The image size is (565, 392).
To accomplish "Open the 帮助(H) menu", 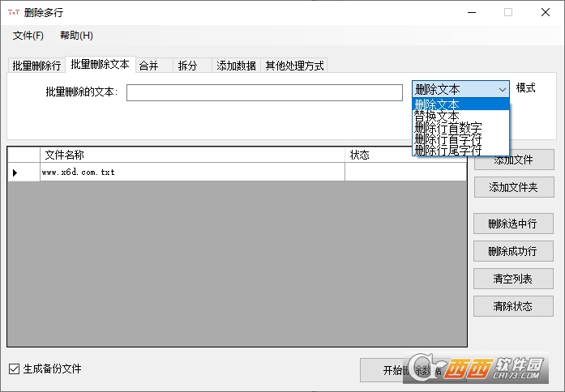I will (x=76, y=36).
